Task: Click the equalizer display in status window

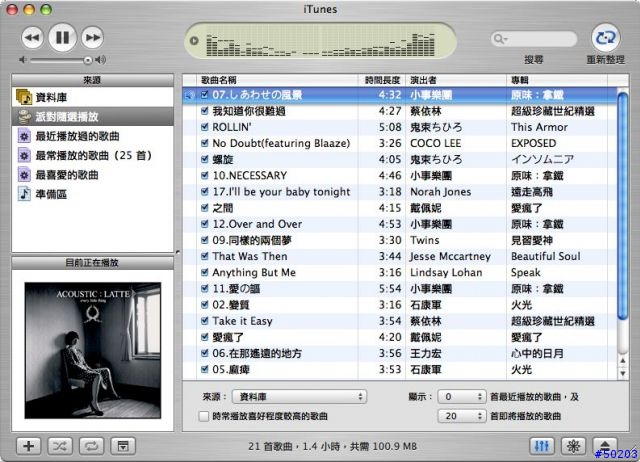Action: click(x=320, y=45)
